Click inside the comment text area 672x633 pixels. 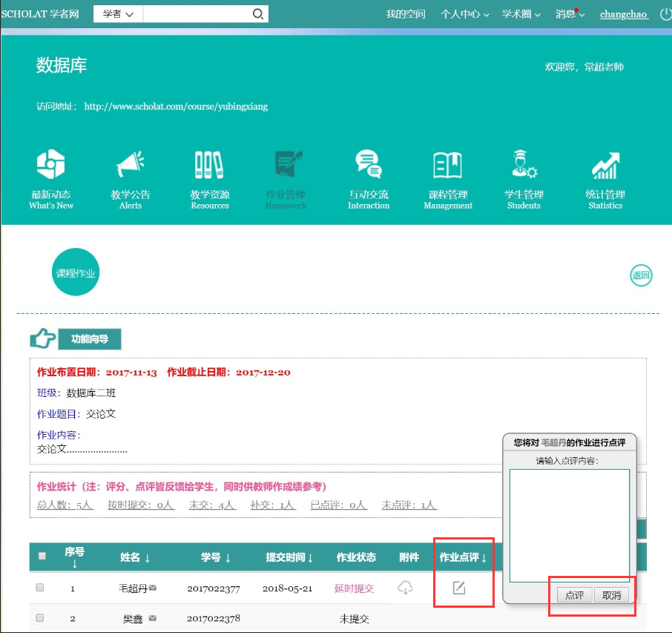click(569, 525)
